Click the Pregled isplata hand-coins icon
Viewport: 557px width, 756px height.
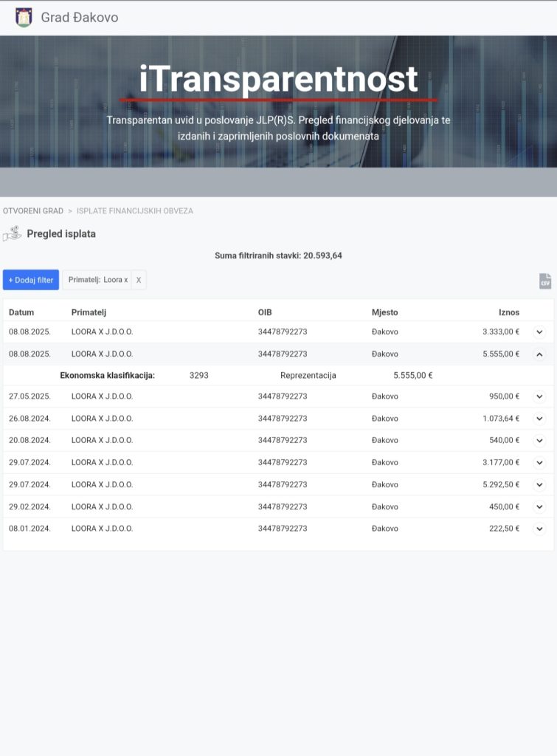click(12, 234)
